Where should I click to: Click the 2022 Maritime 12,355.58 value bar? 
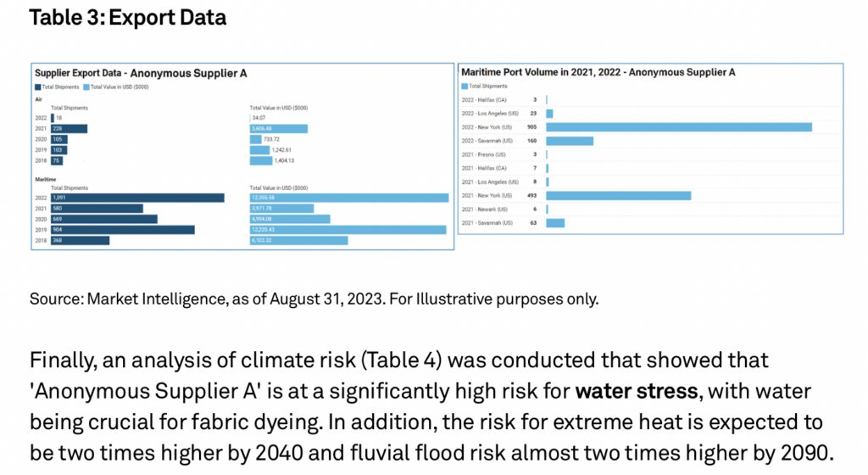point(348,198)
